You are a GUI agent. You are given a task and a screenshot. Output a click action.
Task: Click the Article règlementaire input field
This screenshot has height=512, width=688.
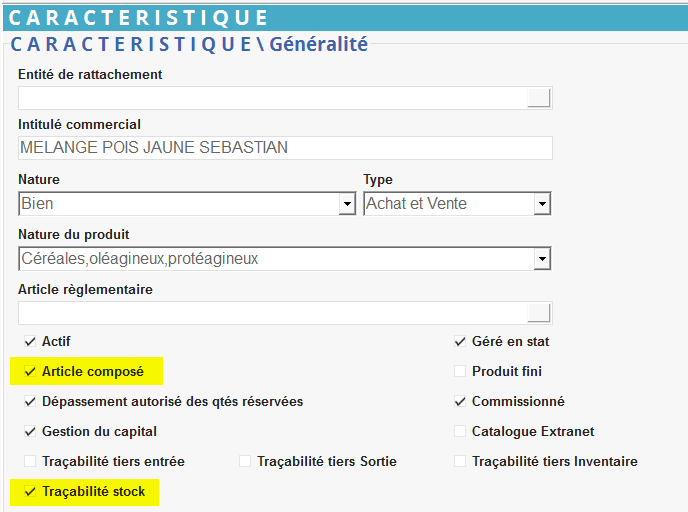point(272,313)
